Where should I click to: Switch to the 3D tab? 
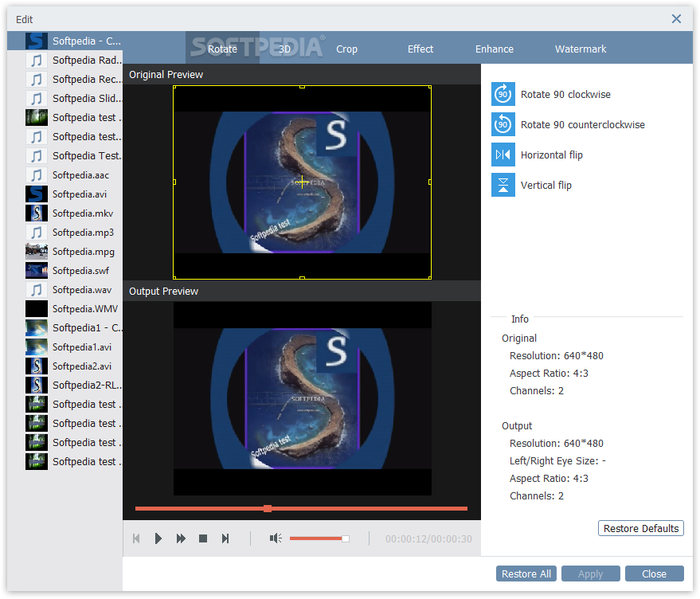tap(284, 49)
